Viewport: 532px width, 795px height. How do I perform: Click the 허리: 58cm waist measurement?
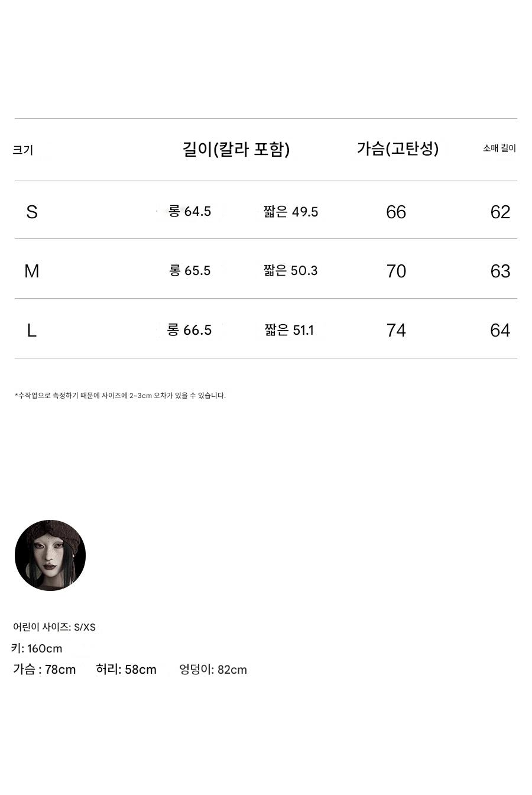pyautogui.click(x=126, y=670)
